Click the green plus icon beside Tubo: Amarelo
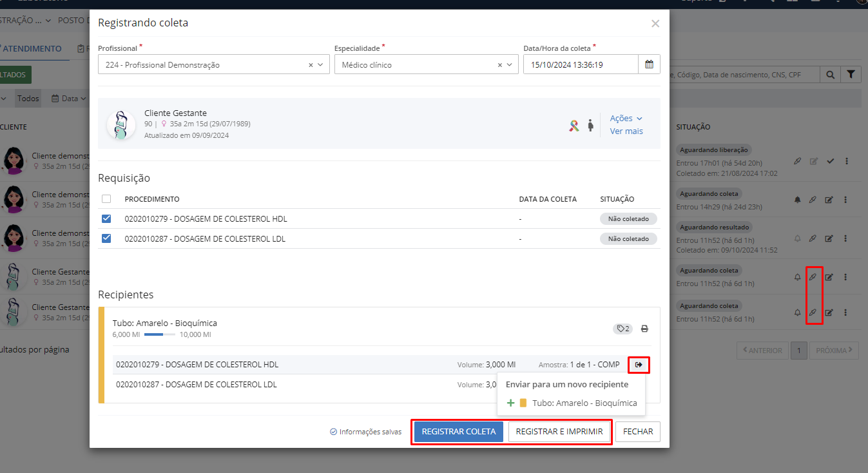The height and width of the screenshot is (473, 868). click(x=511, y=403)
